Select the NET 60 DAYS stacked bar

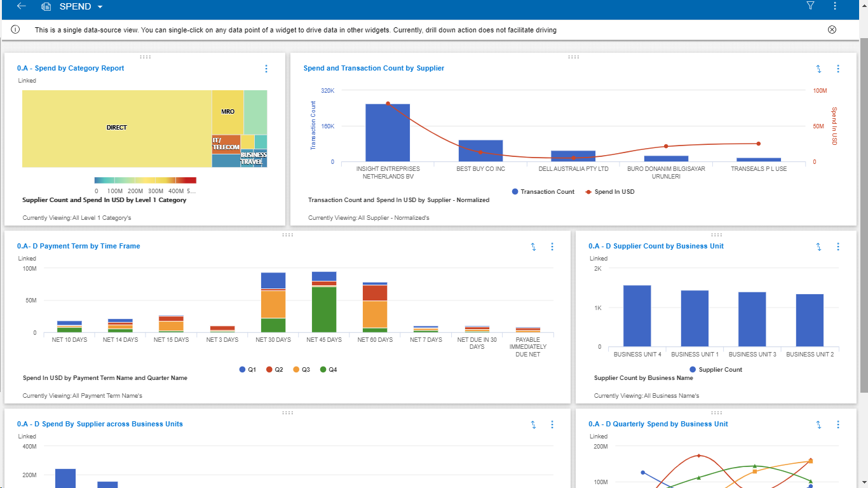tap(375, 308)
